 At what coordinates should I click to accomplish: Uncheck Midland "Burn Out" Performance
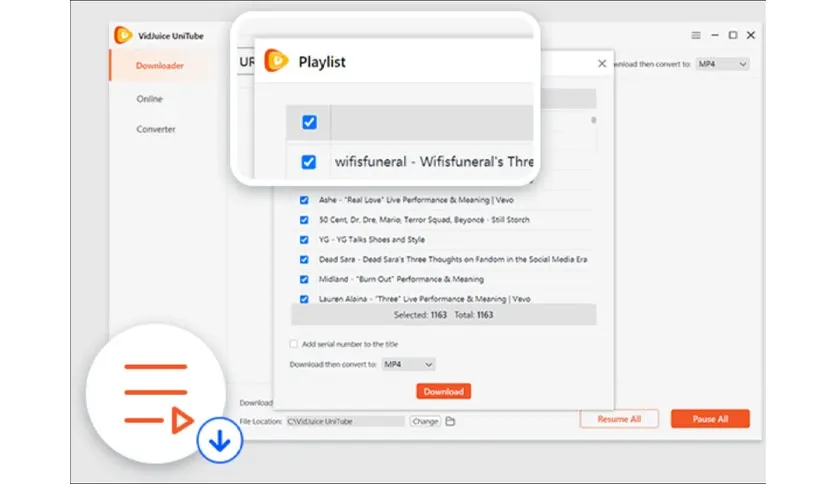[304, 279]
